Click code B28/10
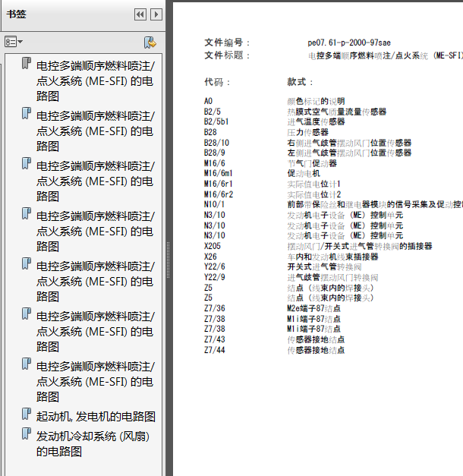Viewport: 463px width, 476px height. click(x=216, y=143)
